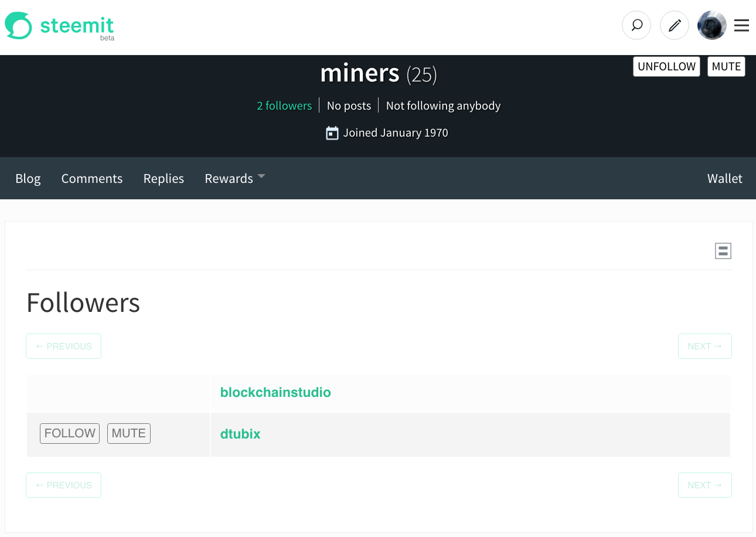Open the user avatar picture

pos(712,25)
